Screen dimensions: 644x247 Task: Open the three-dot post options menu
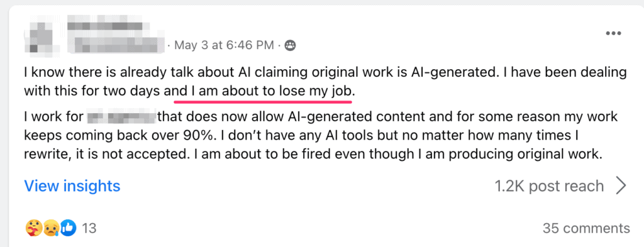[x=614, y=33]
